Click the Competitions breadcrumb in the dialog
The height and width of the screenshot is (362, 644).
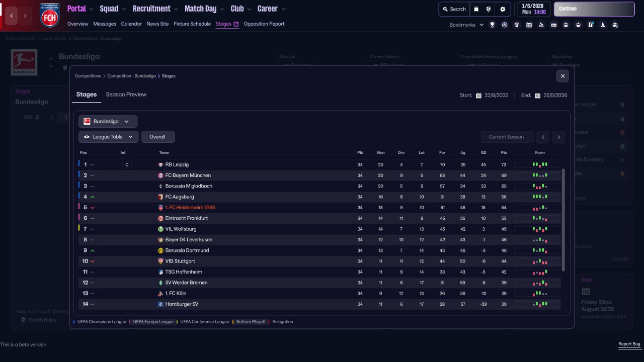pos(88,76)
